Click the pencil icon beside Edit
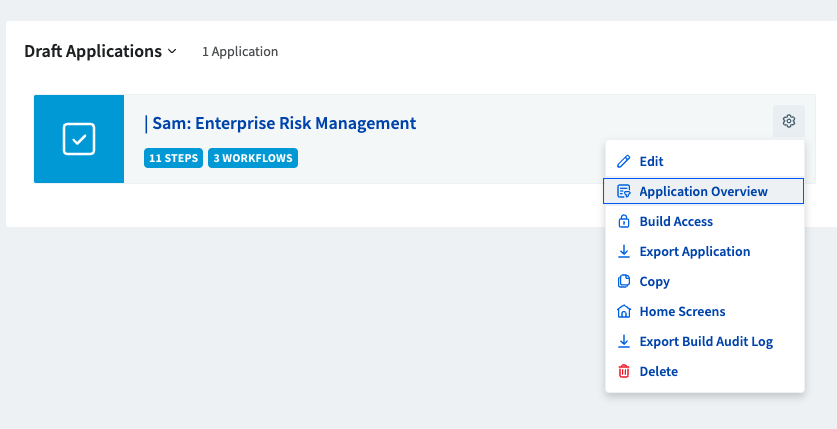Screen dimensions: 837x429 pyautogui.click(x=623, y=161)
